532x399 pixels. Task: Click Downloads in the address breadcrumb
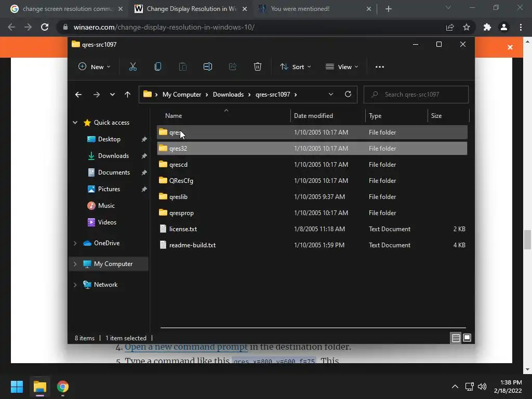(x=228, y=95)
